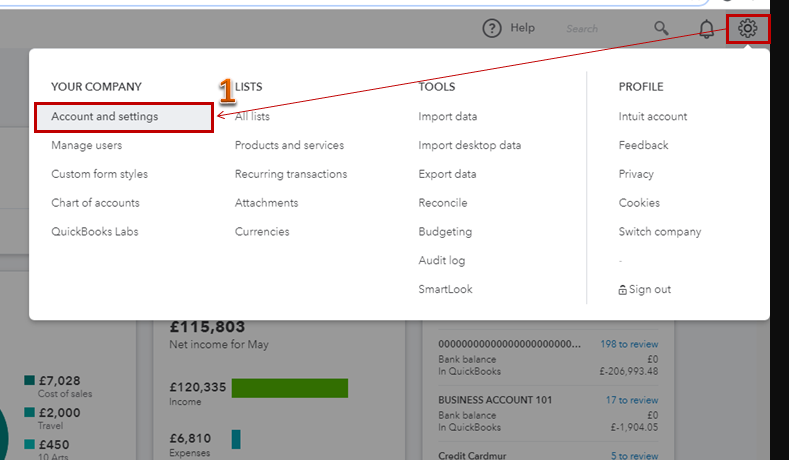Open Currencies list
789x460 pixels.
click(262, 232)
